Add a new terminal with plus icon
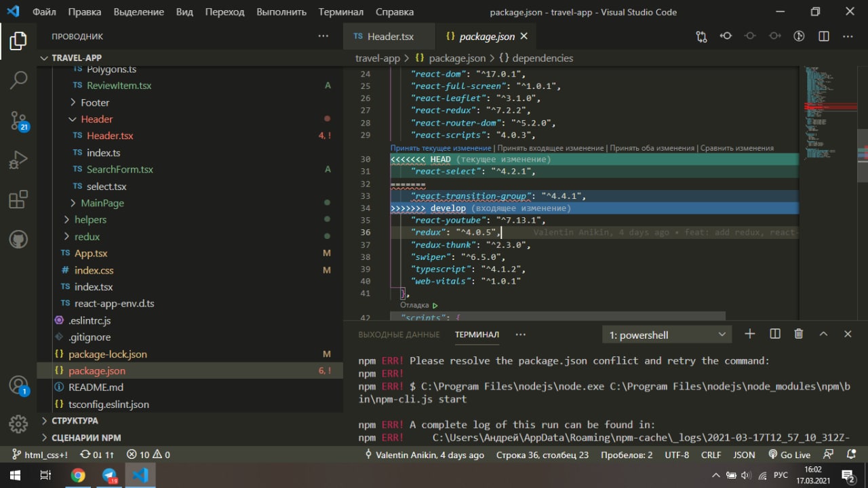 [x=749, y=334]
